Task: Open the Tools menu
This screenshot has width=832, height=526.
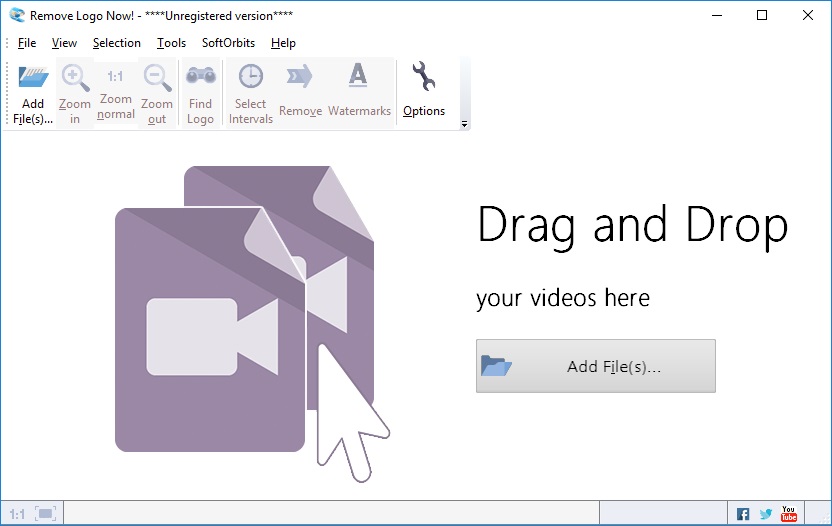Action: 171,43
